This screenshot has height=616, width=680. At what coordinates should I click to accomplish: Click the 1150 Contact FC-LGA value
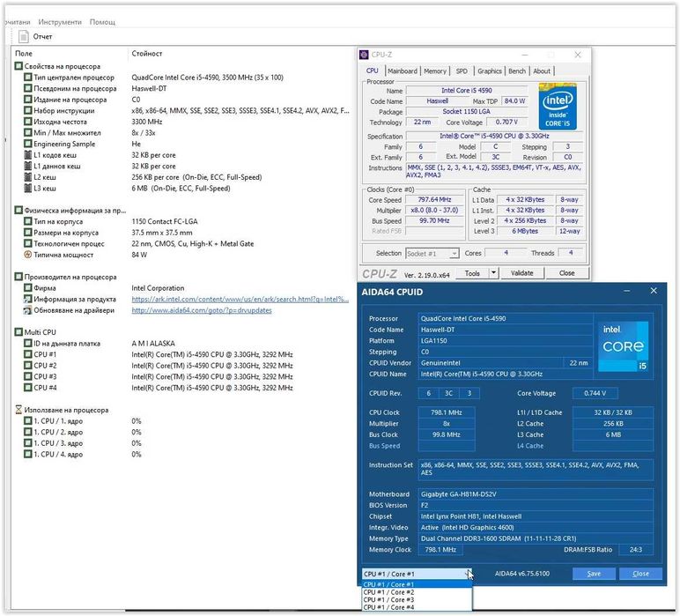point(165,221)
